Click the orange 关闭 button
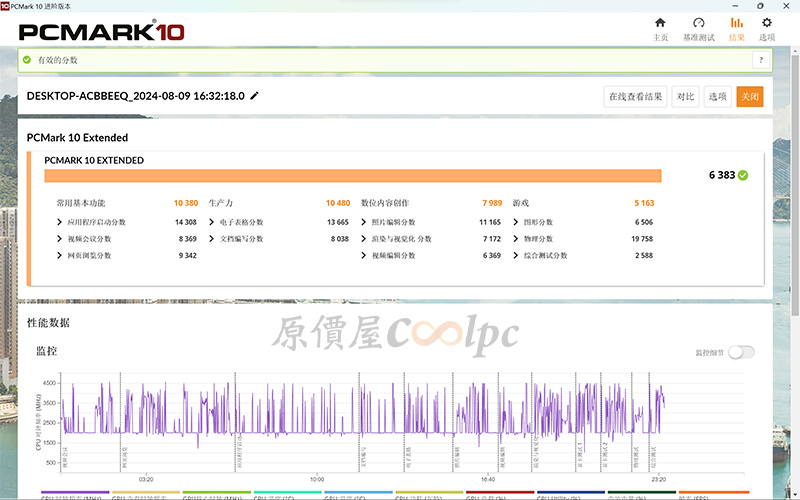This screenshot has height=500, width=800. (749, 97)
